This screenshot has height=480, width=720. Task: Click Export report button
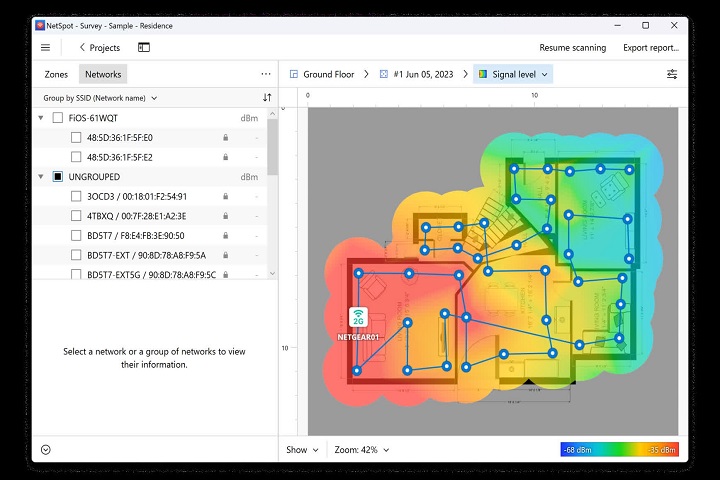[651, 47]
